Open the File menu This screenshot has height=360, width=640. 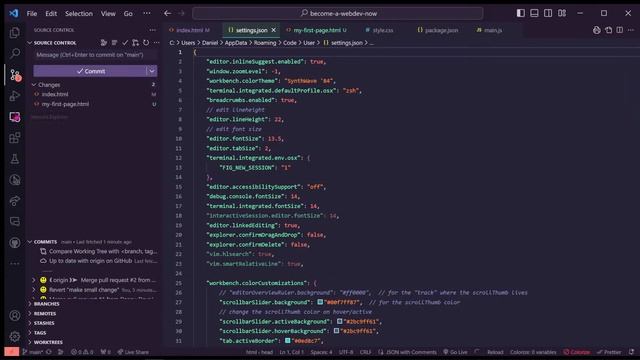pos(32,13)
